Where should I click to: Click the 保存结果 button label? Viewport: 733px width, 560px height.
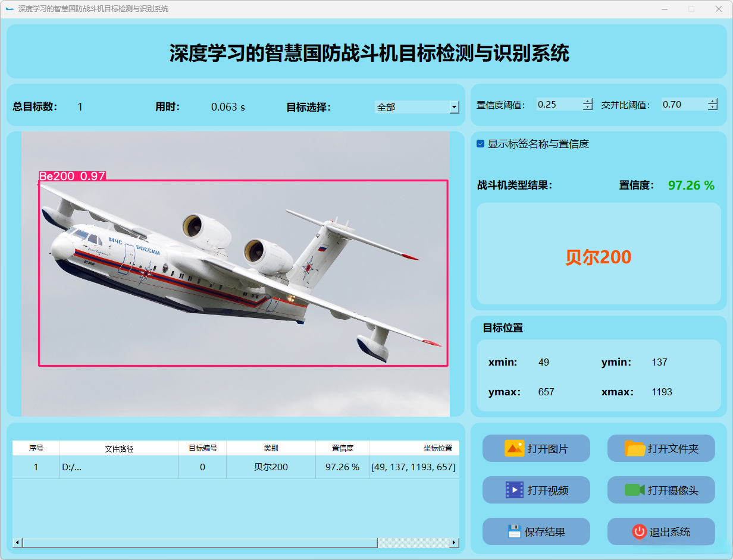tap(545, 532)
